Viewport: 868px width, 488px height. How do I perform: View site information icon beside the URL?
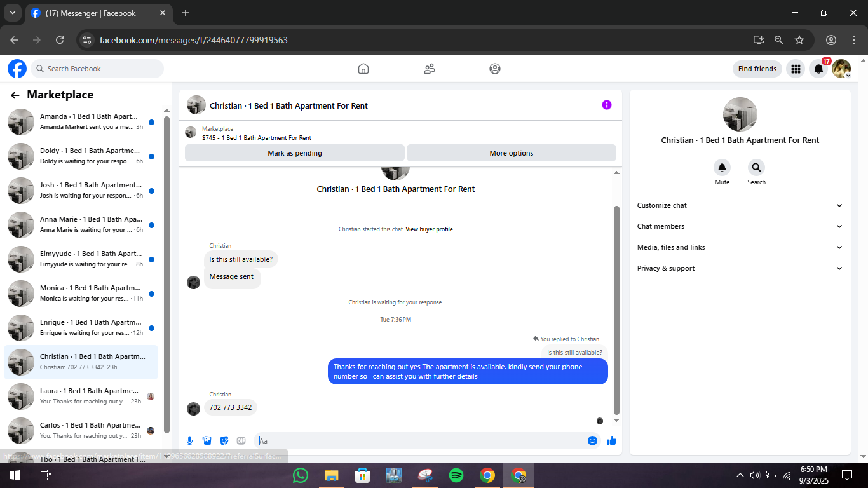pos(87,40)
